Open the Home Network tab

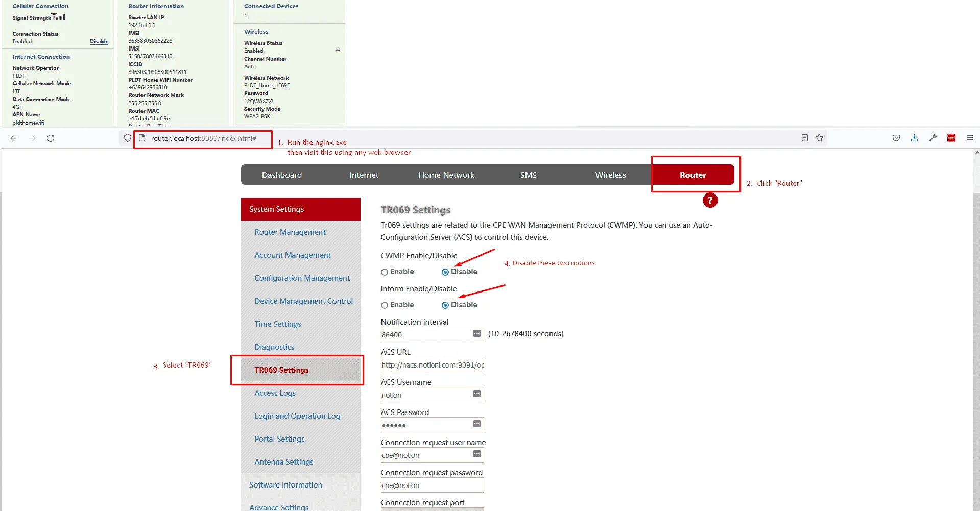coord(446,175)
